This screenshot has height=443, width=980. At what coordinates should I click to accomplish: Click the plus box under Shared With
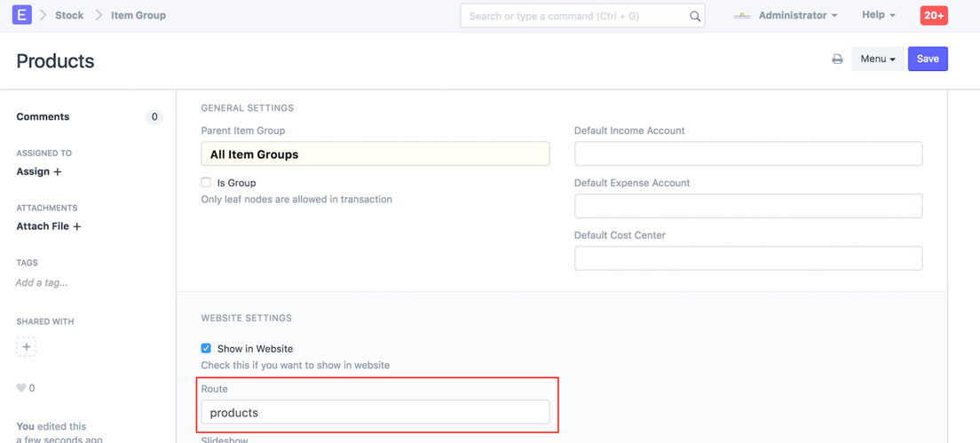[27, 346]
